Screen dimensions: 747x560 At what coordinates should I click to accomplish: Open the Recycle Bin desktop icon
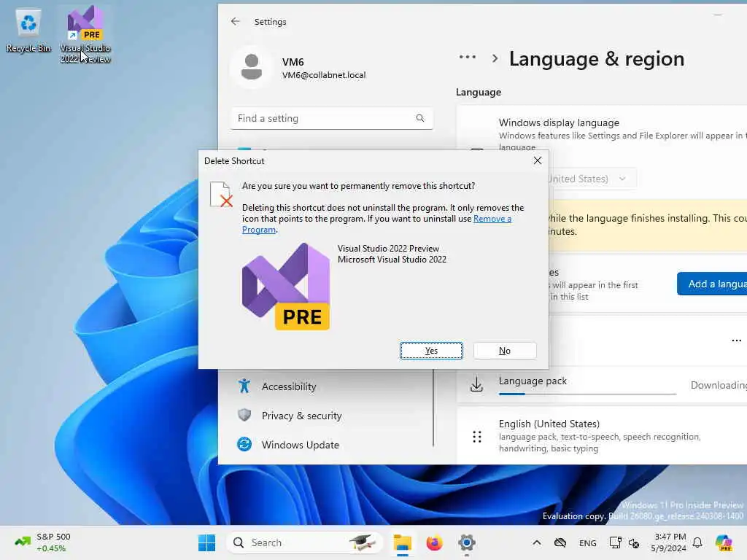pyautogui.click(x=28, y=31)
